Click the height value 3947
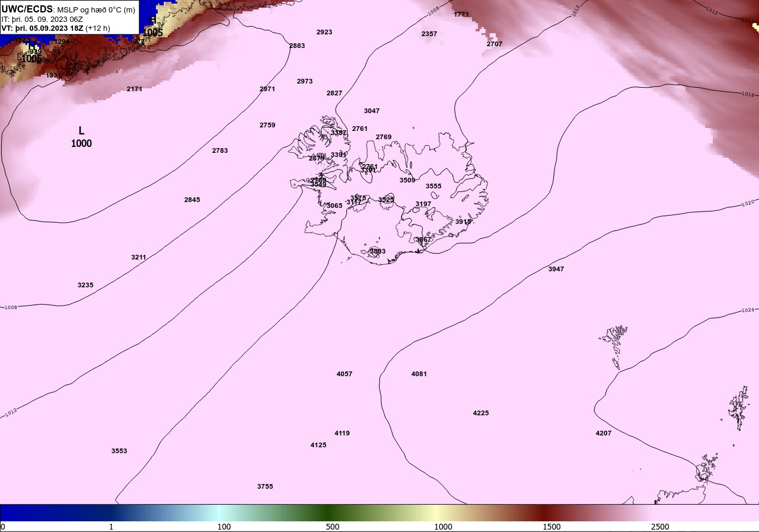759x532 pixels. (x=556, y=269)
